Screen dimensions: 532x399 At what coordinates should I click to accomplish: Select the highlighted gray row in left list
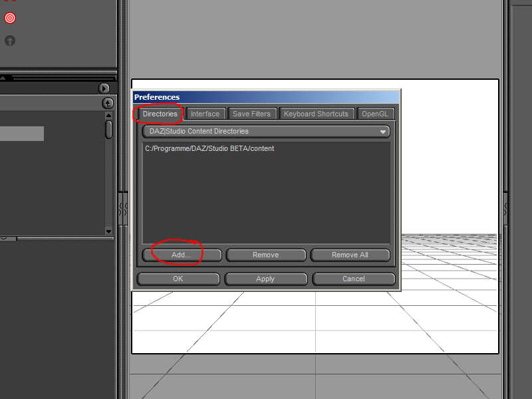point(22,134)
